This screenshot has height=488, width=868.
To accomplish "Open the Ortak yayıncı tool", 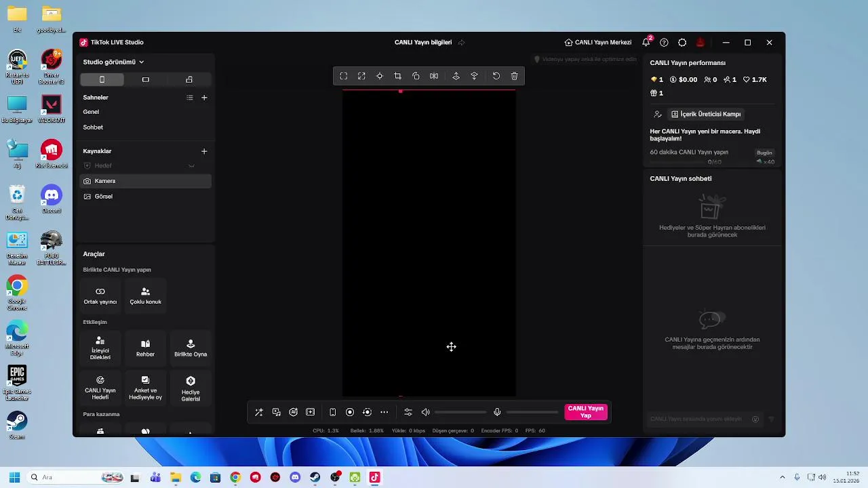I will coord(100,296).
